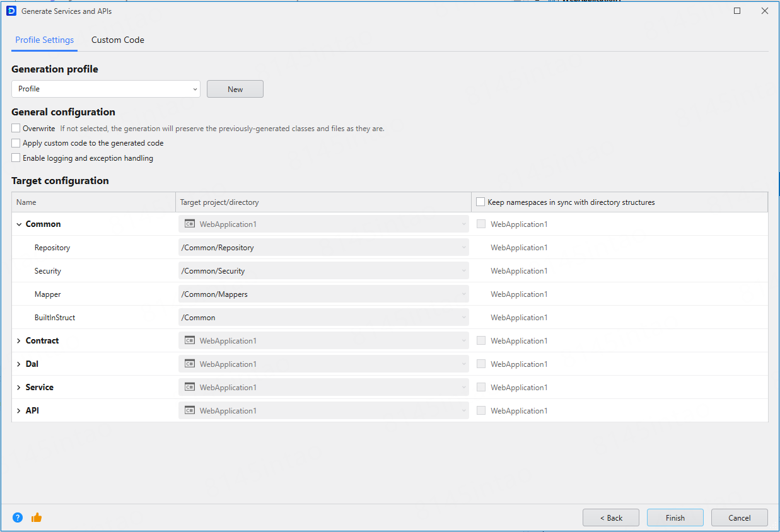Expand the Dal tree node
Viewport: 780px width, 532px height.
point(19,364)
